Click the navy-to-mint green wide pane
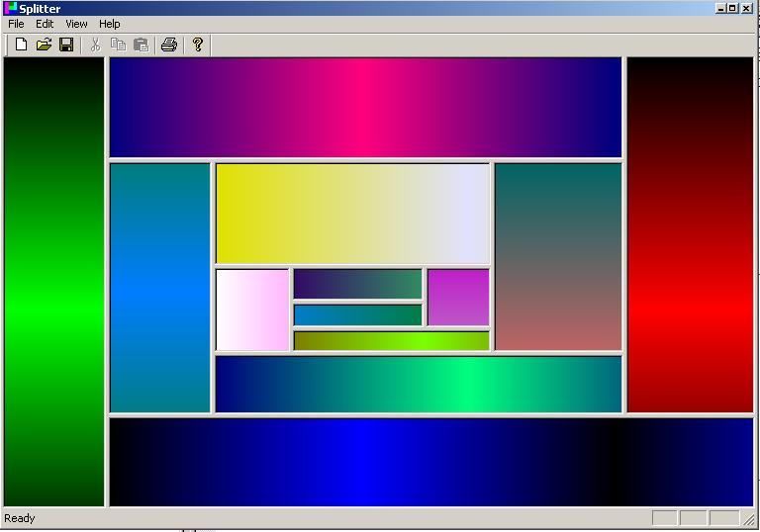Viewport: 760px width, 532px height. pos(419,385)
